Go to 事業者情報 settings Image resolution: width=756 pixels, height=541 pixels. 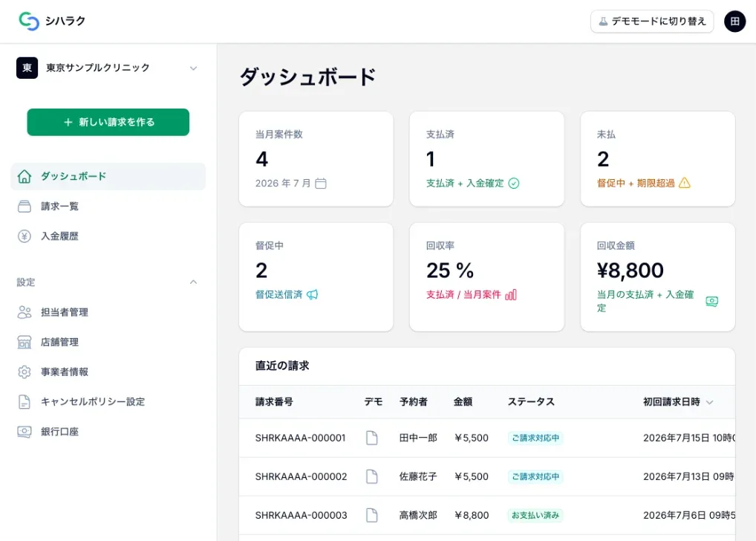tap(108, 372)
